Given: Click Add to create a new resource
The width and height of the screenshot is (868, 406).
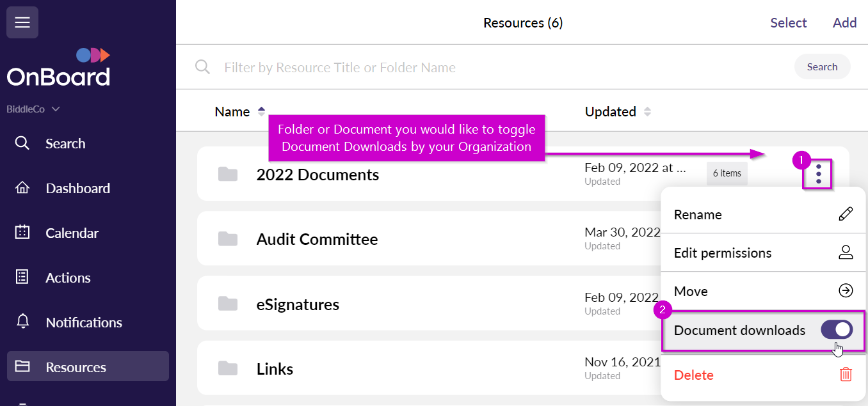Looking at the screenshot, I should point(844,22).
